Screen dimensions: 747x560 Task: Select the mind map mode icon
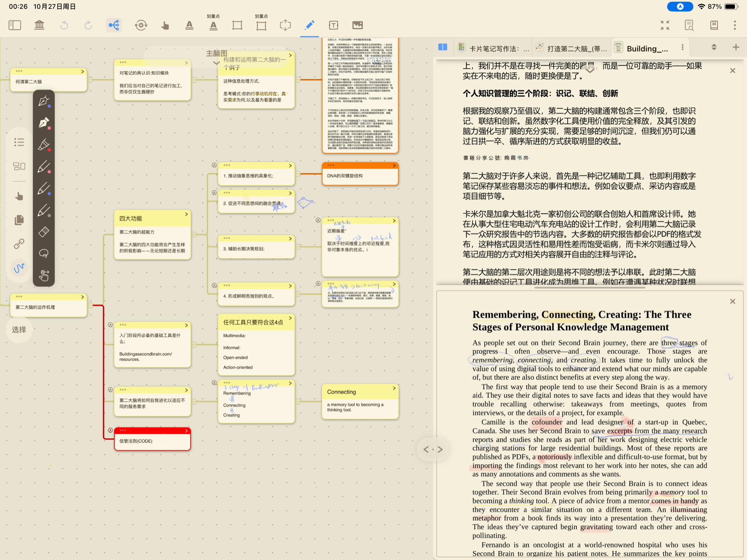pos(114,25)
